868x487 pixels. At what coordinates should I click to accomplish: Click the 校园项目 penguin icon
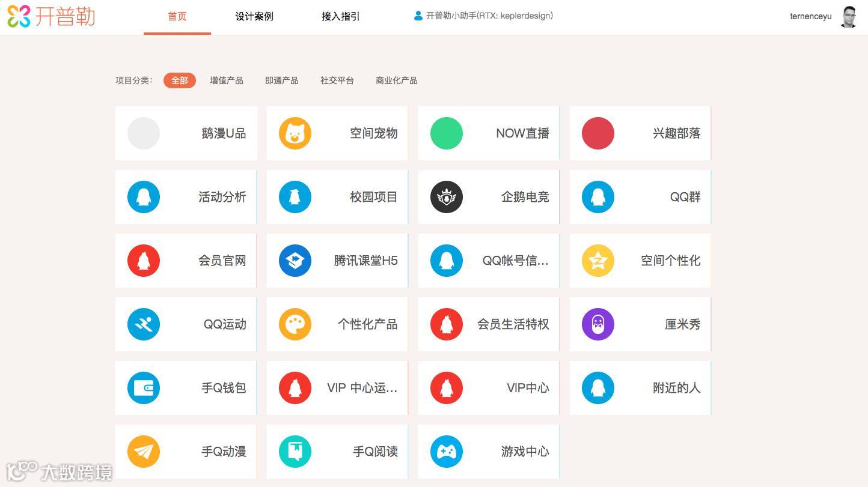(x=295, y=197)
